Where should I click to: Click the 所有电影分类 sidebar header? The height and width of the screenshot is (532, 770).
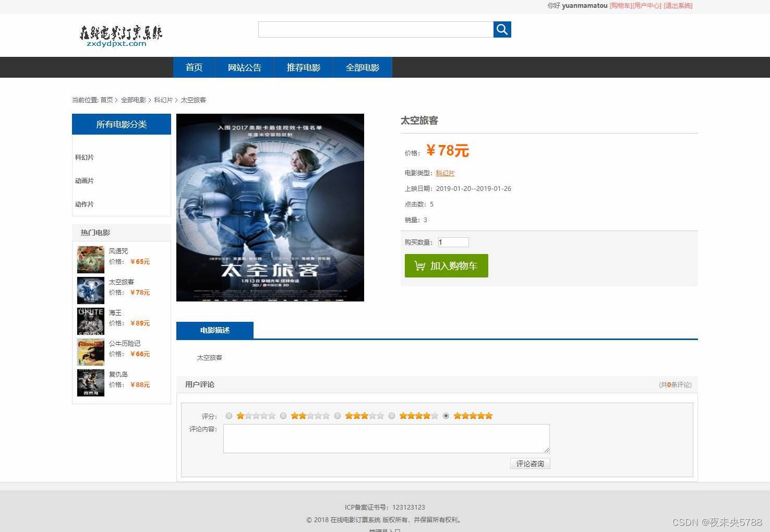click(122, 124)
